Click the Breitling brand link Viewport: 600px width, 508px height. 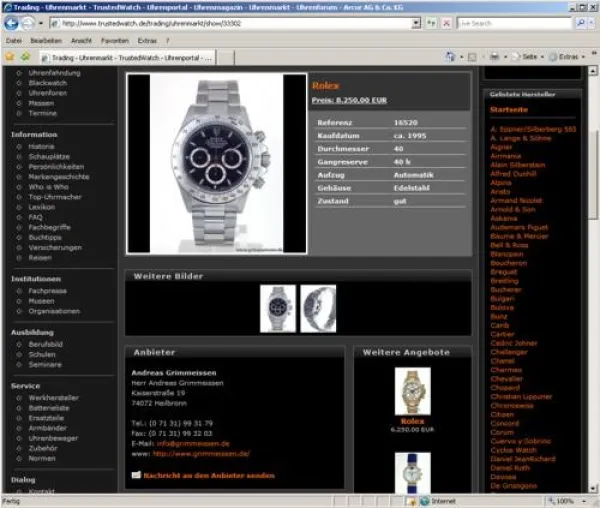[x=504, y=281]
